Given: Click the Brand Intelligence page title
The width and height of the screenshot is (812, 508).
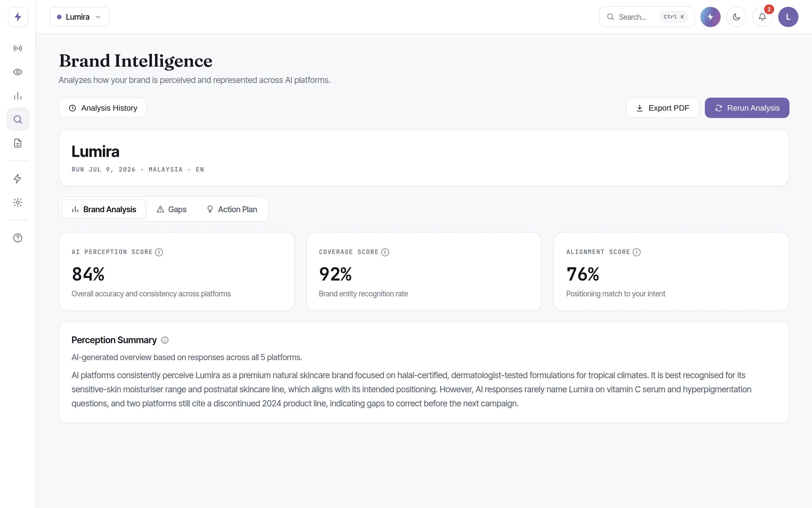Looking at the screenshot, I should (x=136, y=61).
